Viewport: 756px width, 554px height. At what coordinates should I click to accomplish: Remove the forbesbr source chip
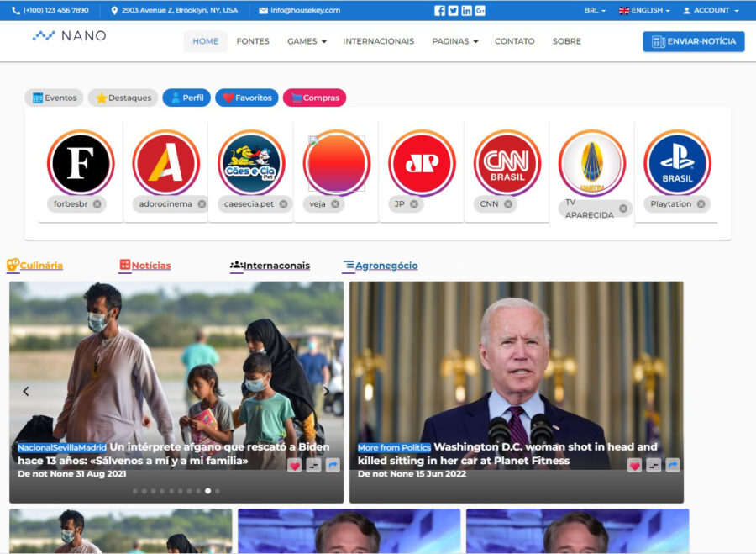97,204
